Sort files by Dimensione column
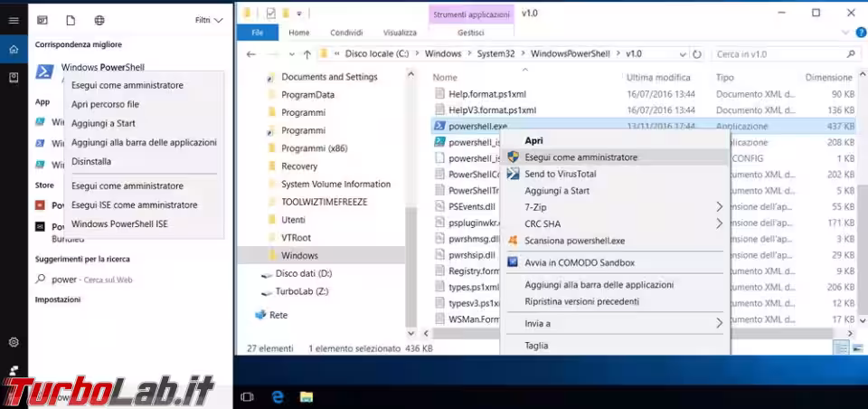The width and height of the screenshot is (868, 409). [829, 78]
